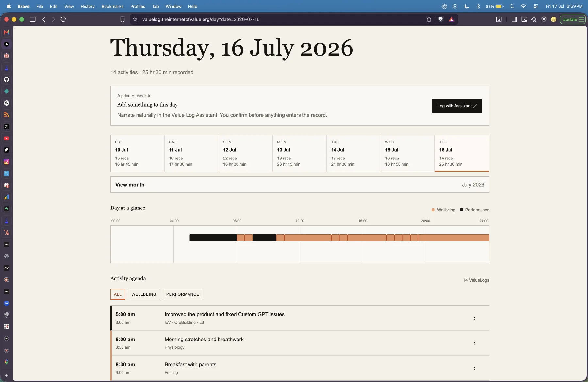Viewport: 588px width, 382px height.
Task: Open the History menu
Action: (88, 6)
